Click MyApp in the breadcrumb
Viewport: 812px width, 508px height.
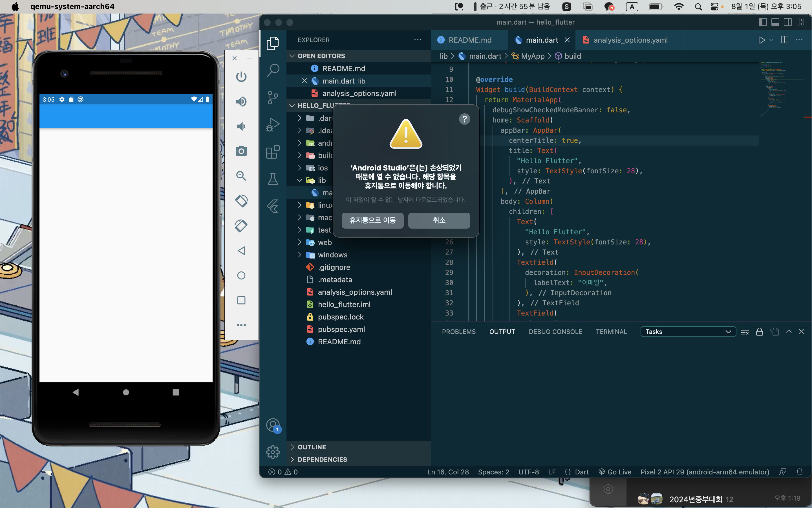click(533, 56)
